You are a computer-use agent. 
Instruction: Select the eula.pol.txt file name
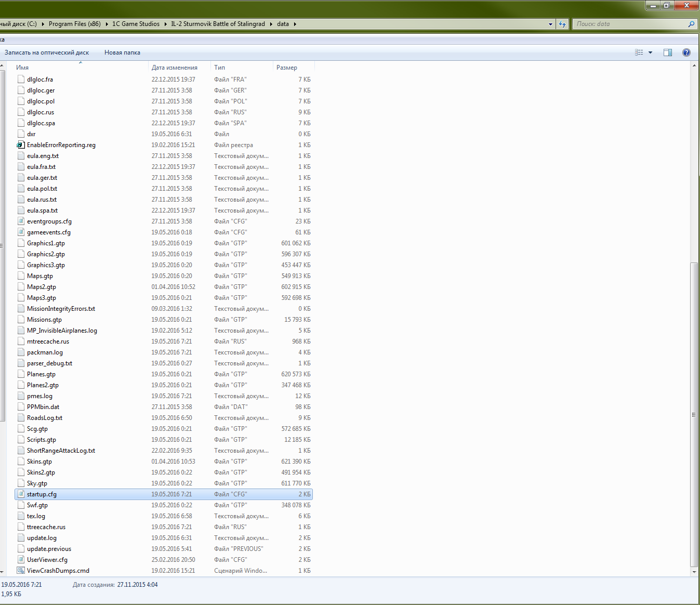tap(42, 189)
